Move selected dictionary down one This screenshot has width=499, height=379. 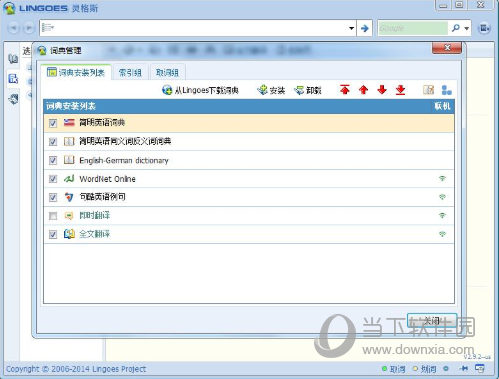point(382,90)
